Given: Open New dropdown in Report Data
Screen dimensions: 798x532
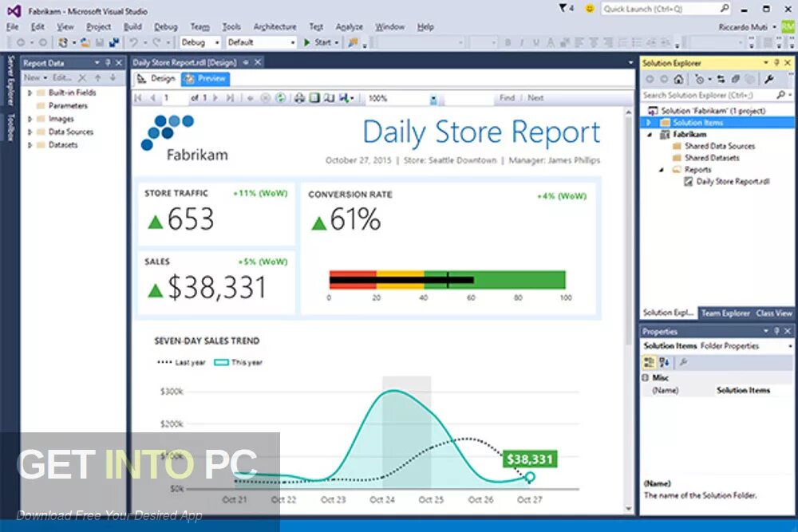Looking at the screenshot, I should tap(35, 78).
